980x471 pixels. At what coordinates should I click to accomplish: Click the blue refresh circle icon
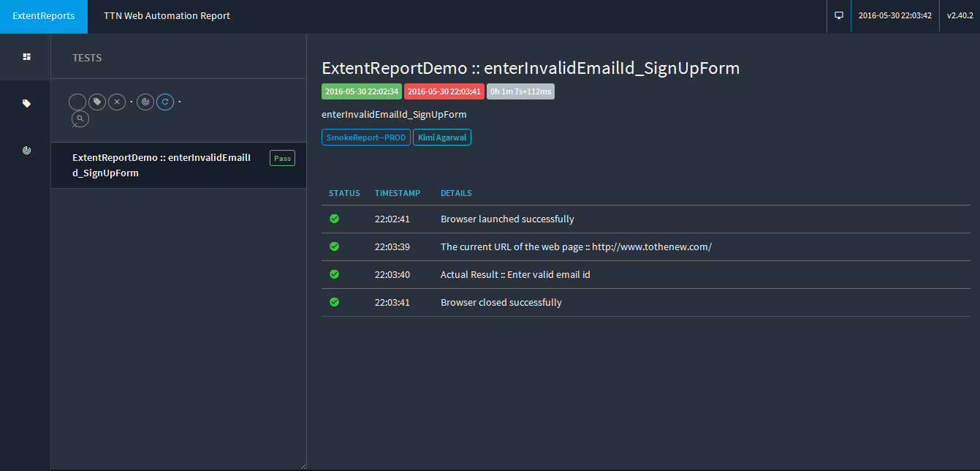pos(165,102)
